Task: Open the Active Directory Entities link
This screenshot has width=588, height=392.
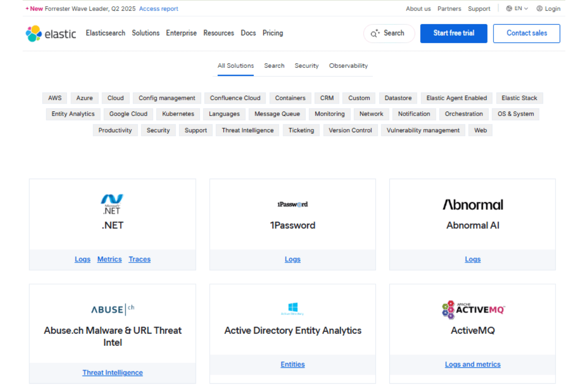Action: coord(292,365)
